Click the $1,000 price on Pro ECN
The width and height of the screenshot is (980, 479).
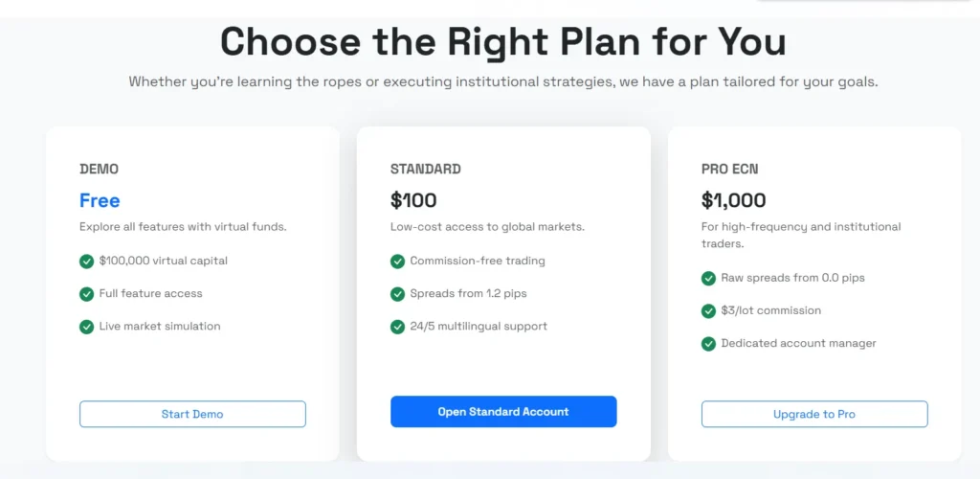click(734, 201)
